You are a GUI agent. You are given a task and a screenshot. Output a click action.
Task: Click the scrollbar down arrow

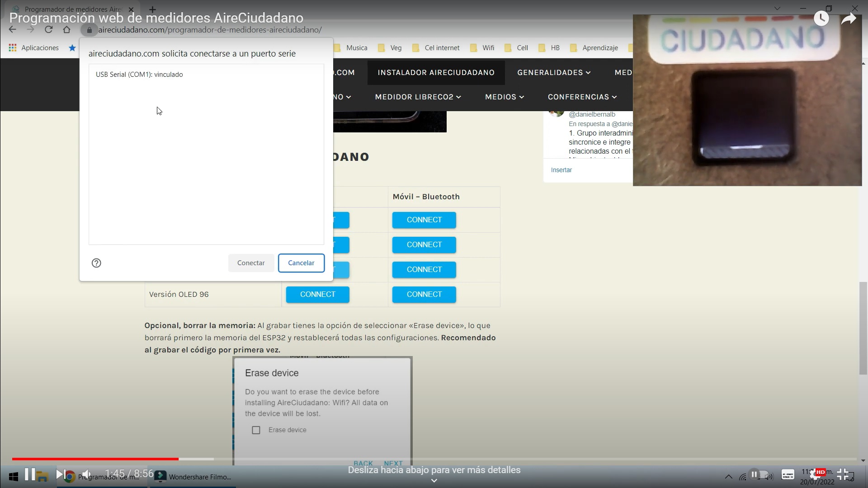[x=863, y=461]
